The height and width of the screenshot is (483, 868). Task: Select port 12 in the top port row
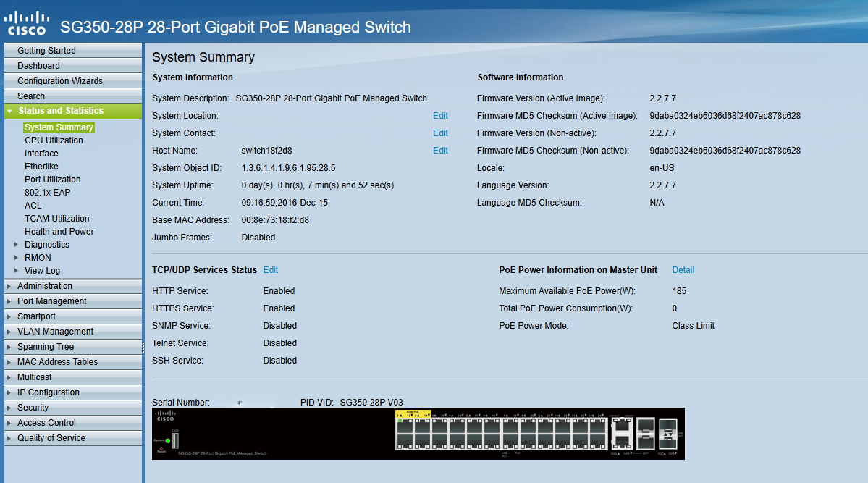(x=597, y=426)
